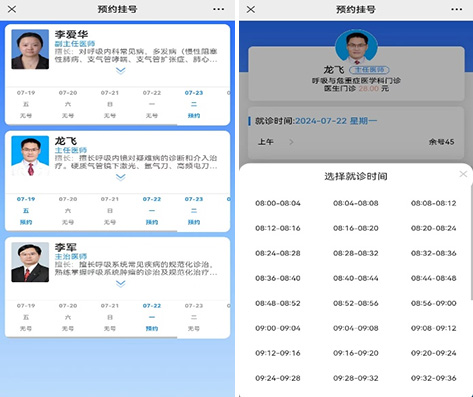Choose the 09:12-09:16 time slot
This screenshot has height=397, width=473.
click(x=278, y=353)
